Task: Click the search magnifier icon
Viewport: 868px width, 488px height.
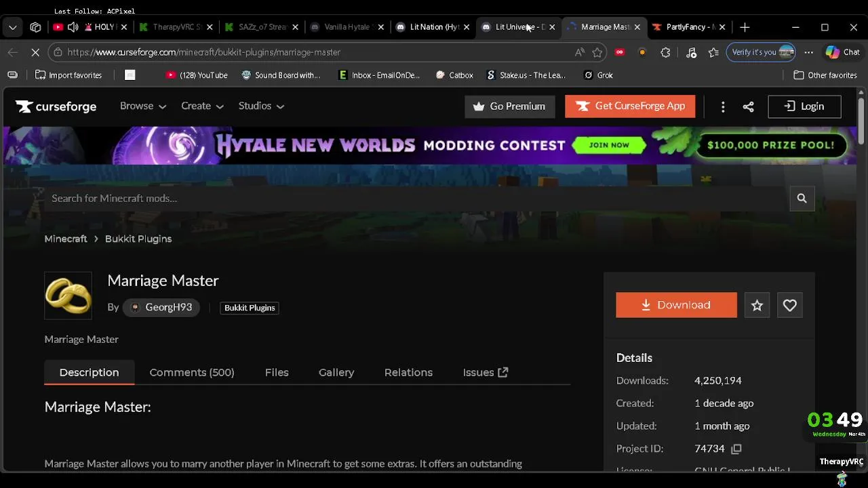Action: point(802,199)
